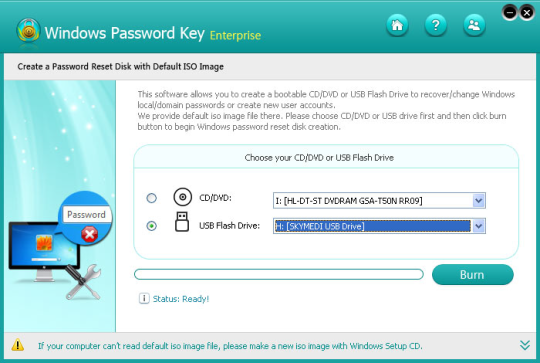Click the 'USB Flash Drive:' label

[x=229, y=226]
